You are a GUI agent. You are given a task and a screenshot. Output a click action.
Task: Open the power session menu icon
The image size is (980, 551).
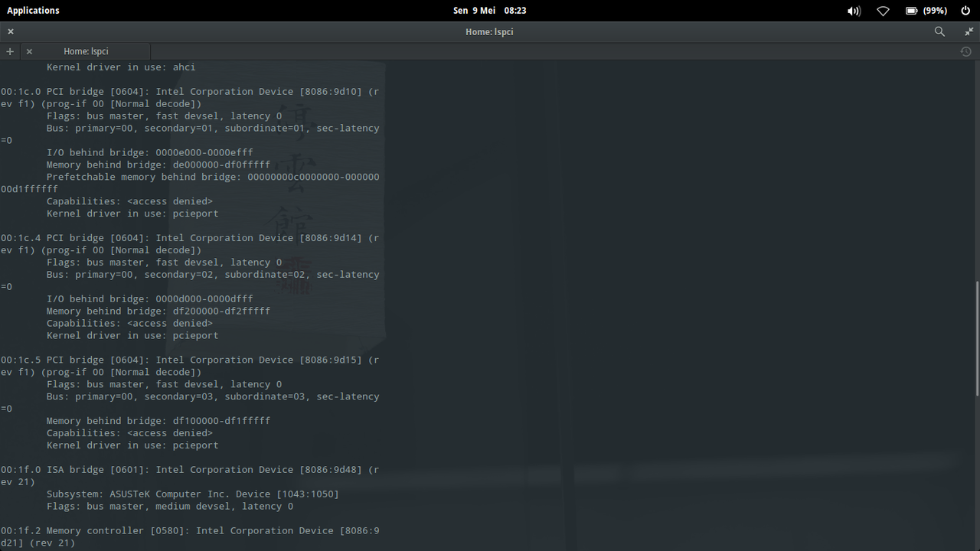coord(965,11)
